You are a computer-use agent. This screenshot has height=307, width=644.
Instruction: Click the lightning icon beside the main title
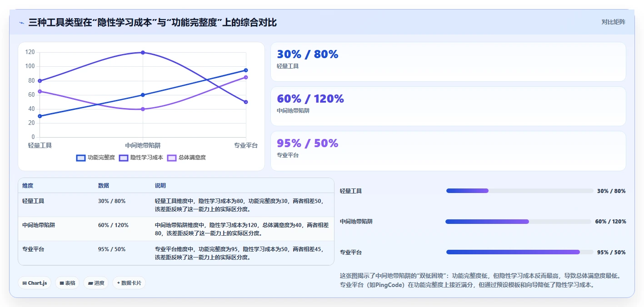pos(21,23)
